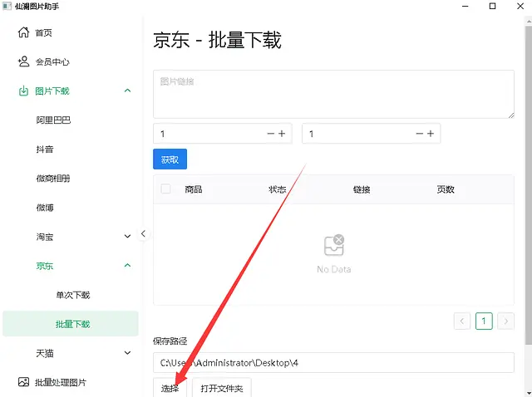Focus the 图片链接 text area
This screenshot has width=532, height=397.
click(334, 94)
